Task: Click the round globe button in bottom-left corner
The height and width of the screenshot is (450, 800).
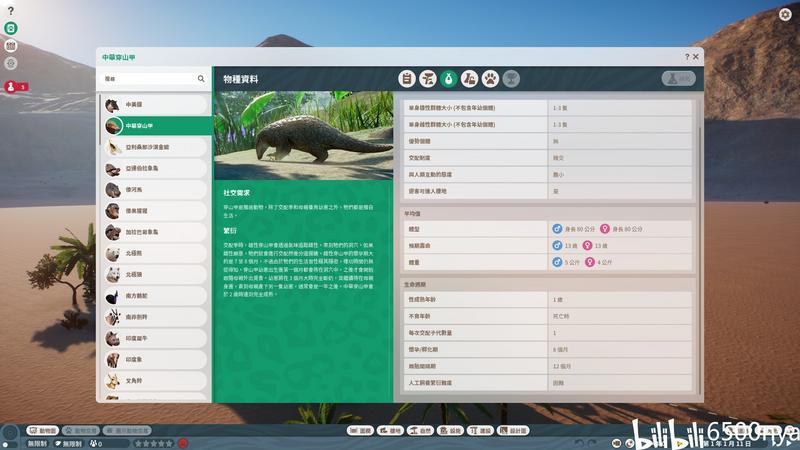Action: [x=10, y=435]
